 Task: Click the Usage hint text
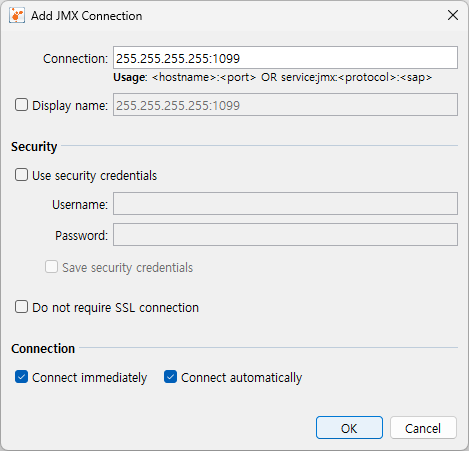272,77
